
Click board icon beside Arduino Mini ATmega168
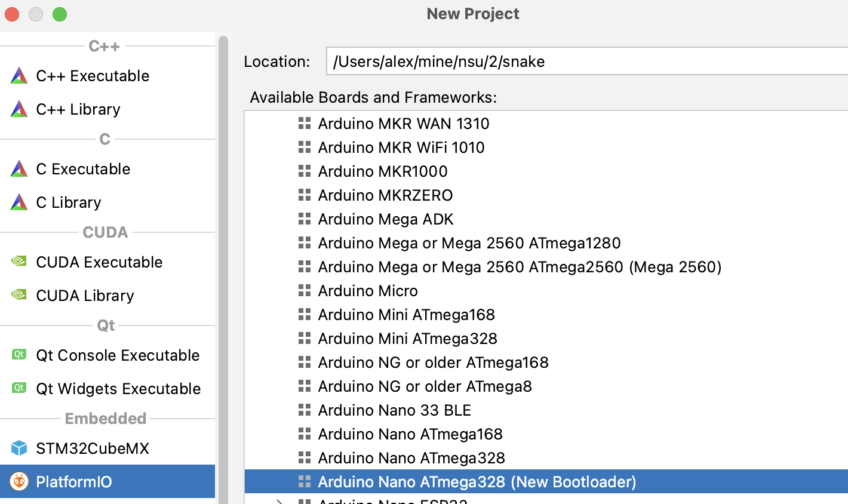(305, 315)
